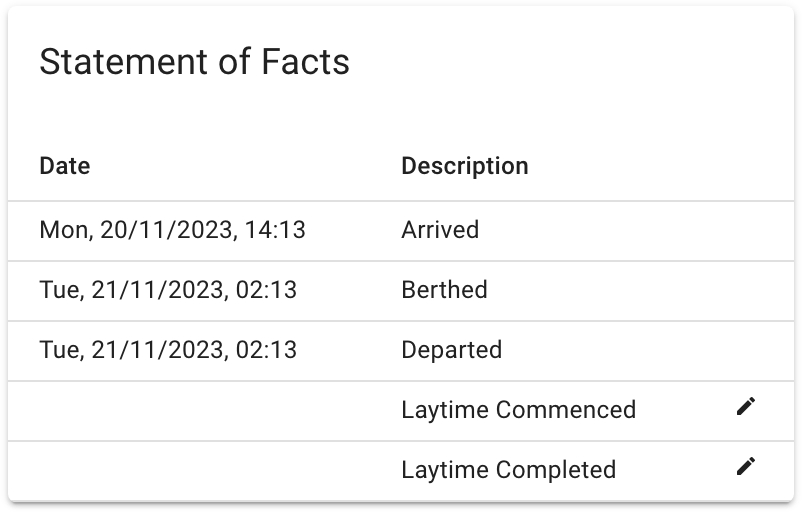
Task: Click the Statement of Facts title
Action: [x=195, y=62]
